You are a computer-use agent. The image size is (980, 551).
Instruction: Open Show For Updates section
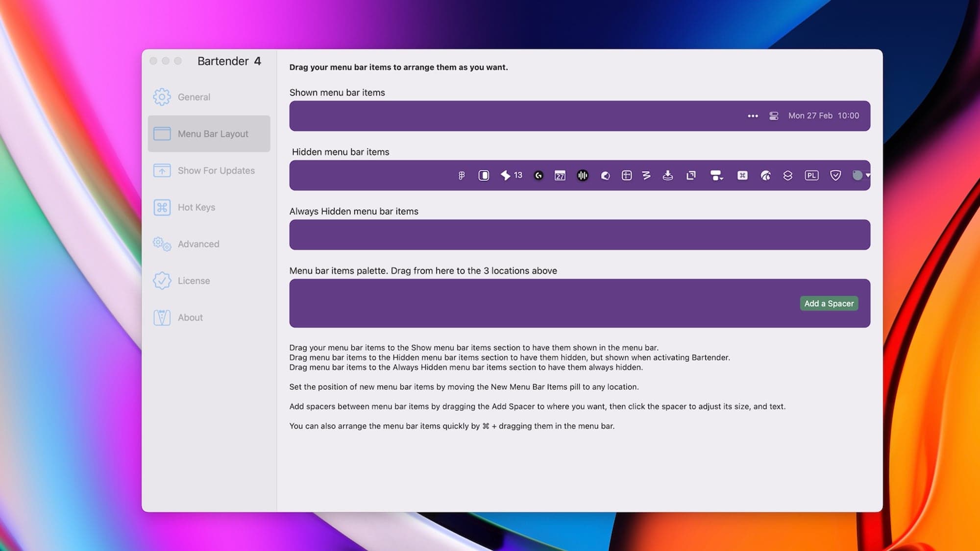click(x=209, y=170)
